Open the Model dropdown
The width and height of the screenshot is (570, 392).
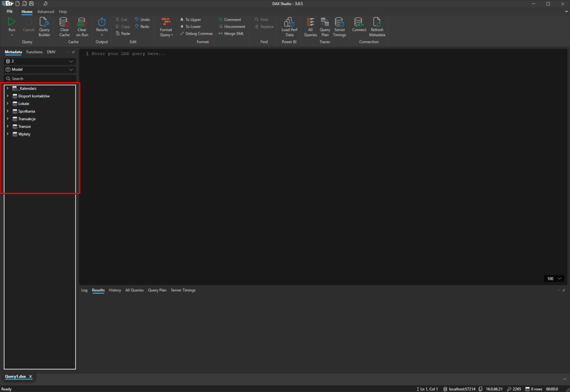click(40, 70)
